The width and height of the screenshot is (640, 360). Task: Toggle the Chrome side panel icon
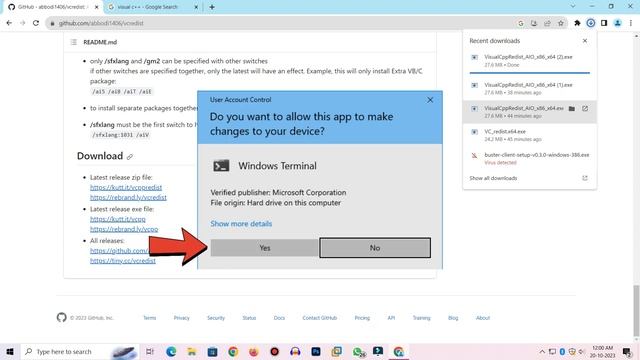pyautogui.click(x=604, y=23)
